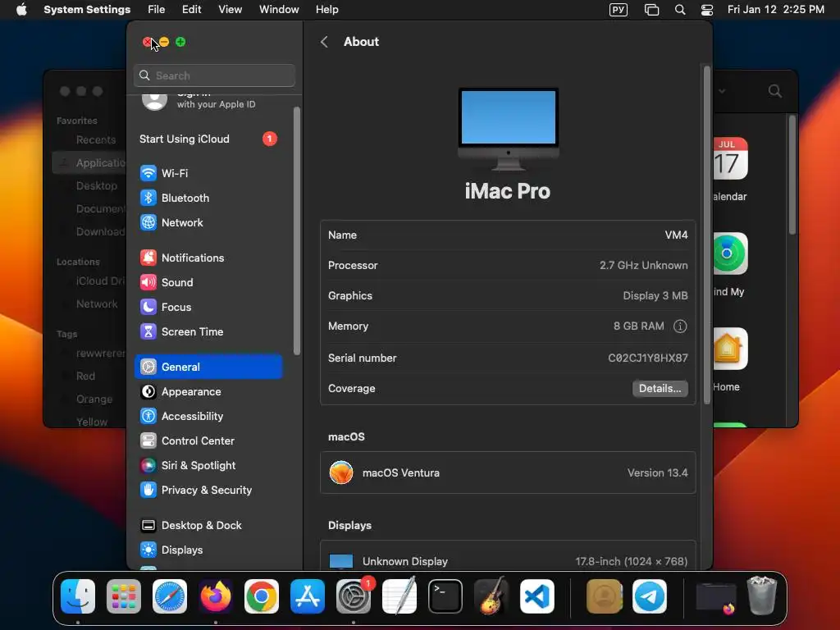The width and height of the screenshot is (840, 630).
Task: Launch Terminal from the Dock
Action: point(445,596)
